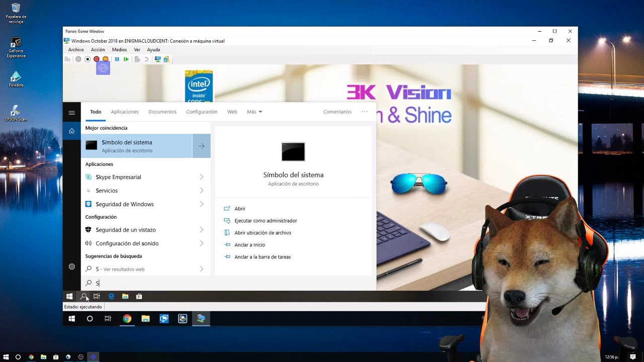Select Configuración del sonido result
This screenshot has width=644, height=362.
coord(136,243)
